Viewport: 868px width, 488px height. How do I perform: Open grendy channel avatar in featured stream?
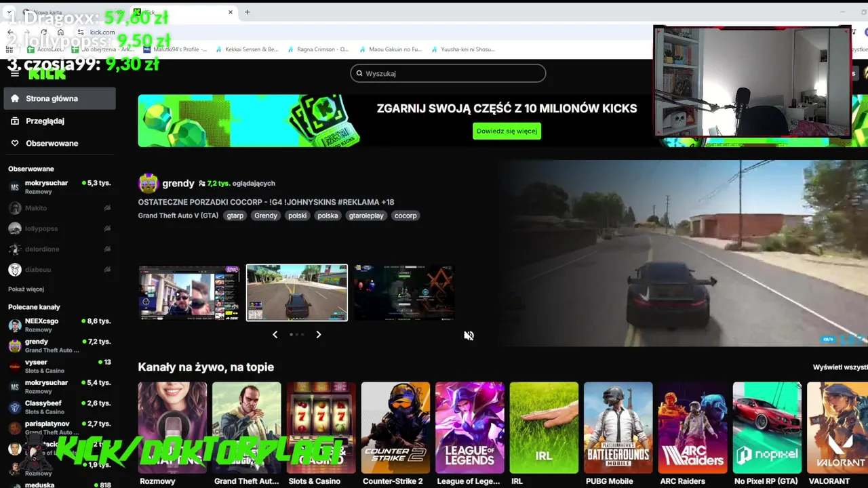tap(148, 183)
